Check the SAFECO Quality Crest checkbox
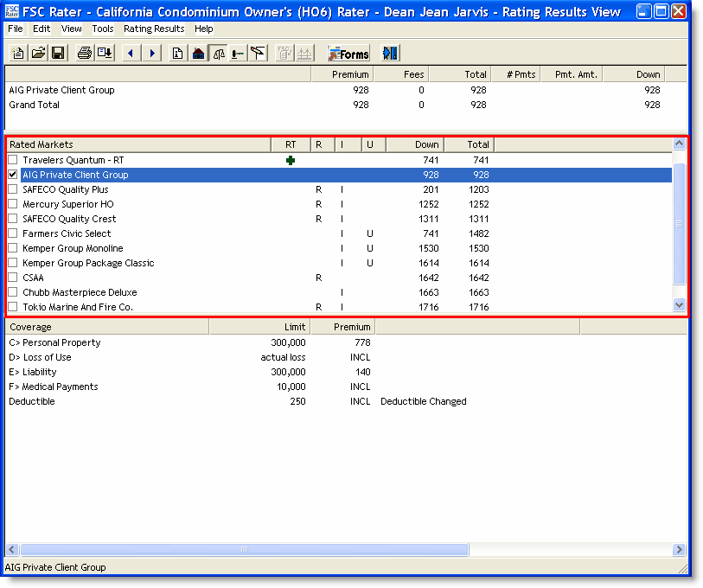Screen dimensions: 703x588 pos(13,219)
